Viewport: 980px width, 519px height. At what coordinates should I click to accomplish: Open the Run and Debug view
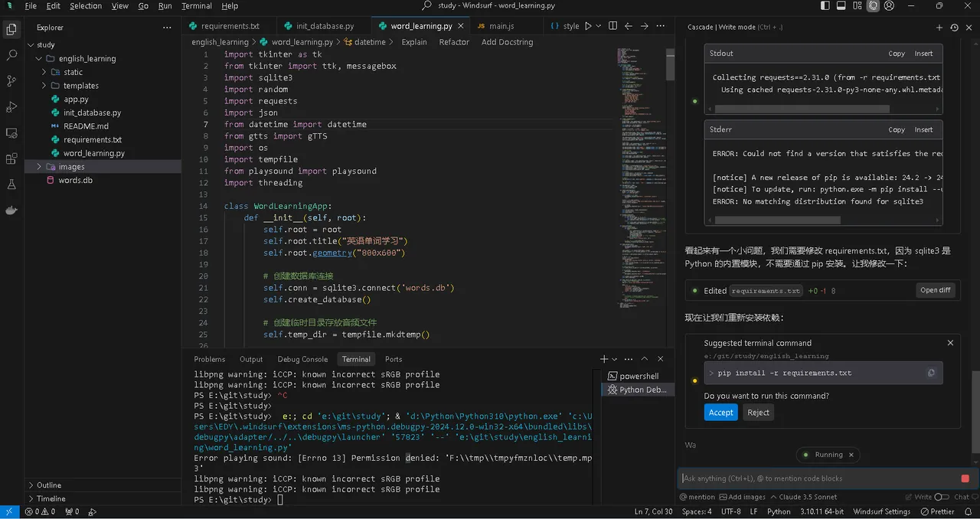(11, 107)
